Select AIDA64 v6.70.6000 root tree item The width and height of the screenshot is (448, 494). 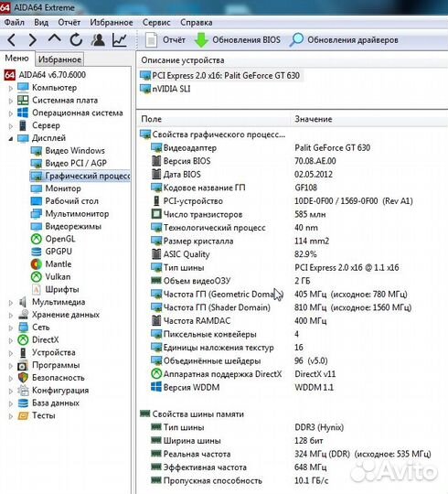tap(45, 75)
